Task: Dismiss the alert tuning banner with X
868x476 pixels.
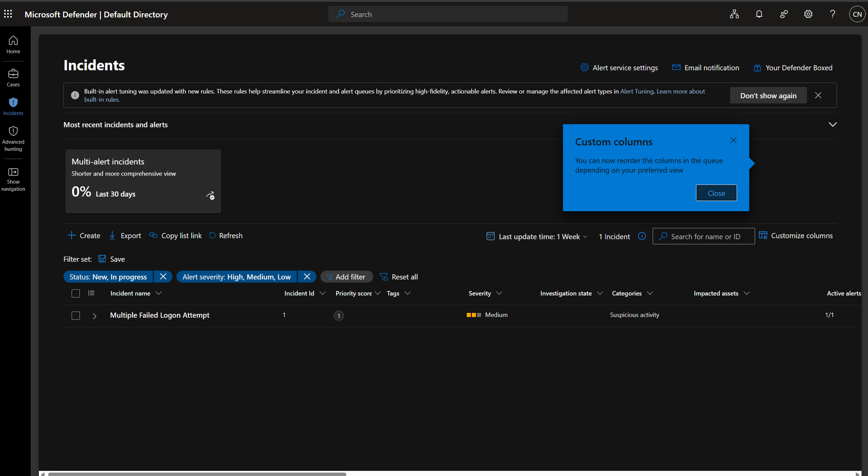Action: coord(818,95)
